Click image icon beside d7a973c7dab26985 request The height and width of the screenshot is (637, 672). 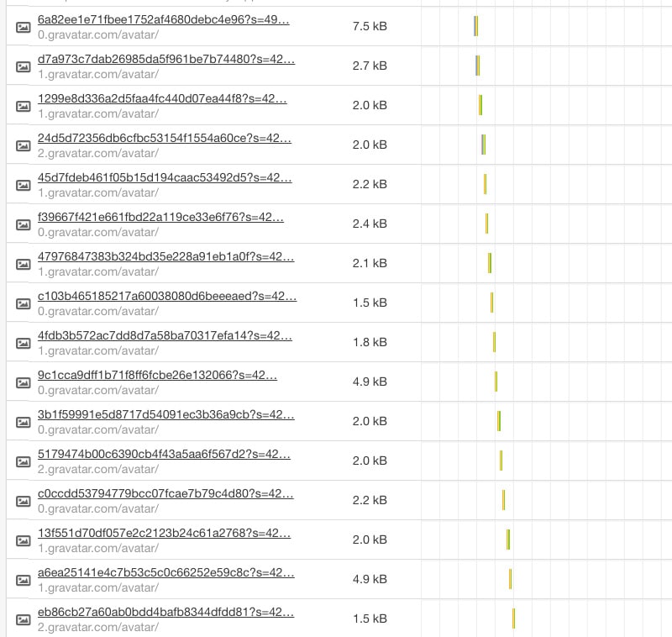24,66
